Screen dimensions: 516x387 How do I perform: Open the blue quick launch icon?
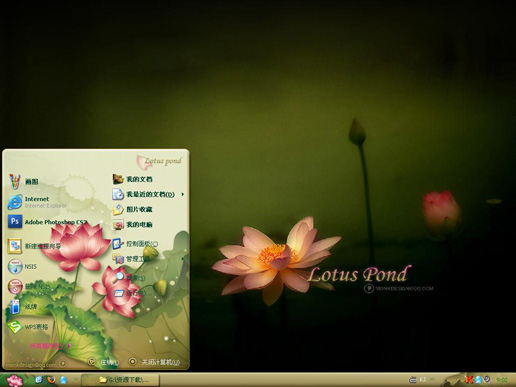[x=63, y=380]
